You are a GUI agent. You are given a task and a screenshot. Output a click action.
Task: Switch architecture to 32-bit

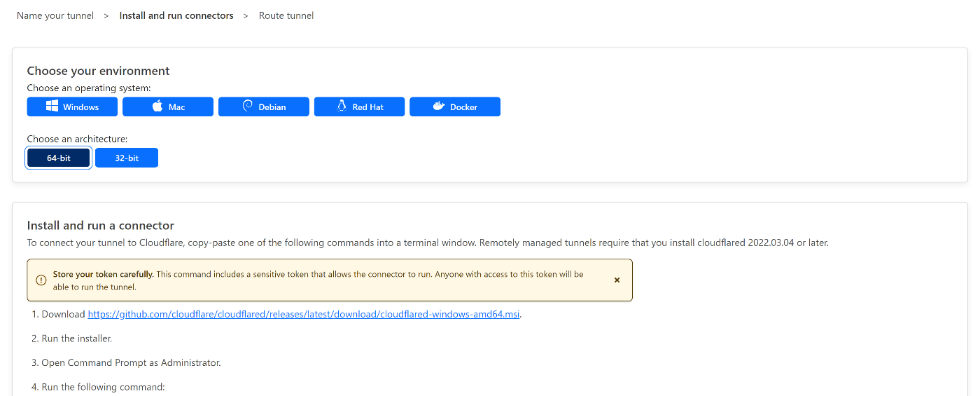pos(127,158)
